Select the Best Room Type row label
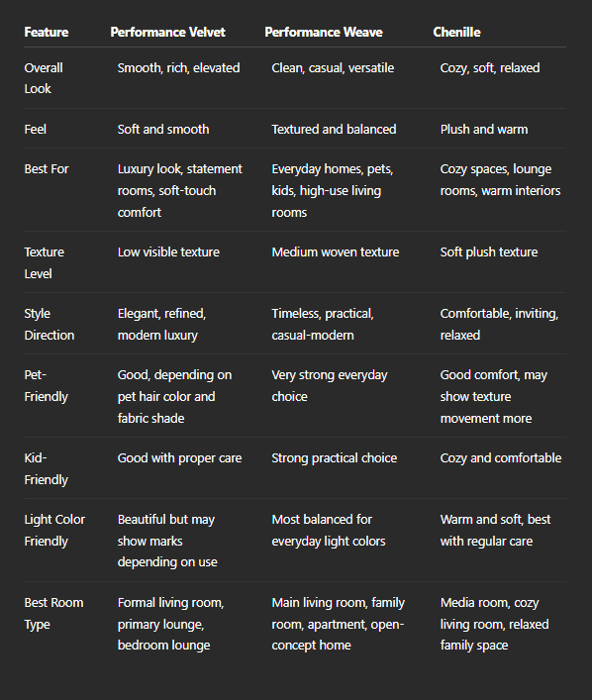The width and height of the screenshot is (592, 700). tap(53, 613)
